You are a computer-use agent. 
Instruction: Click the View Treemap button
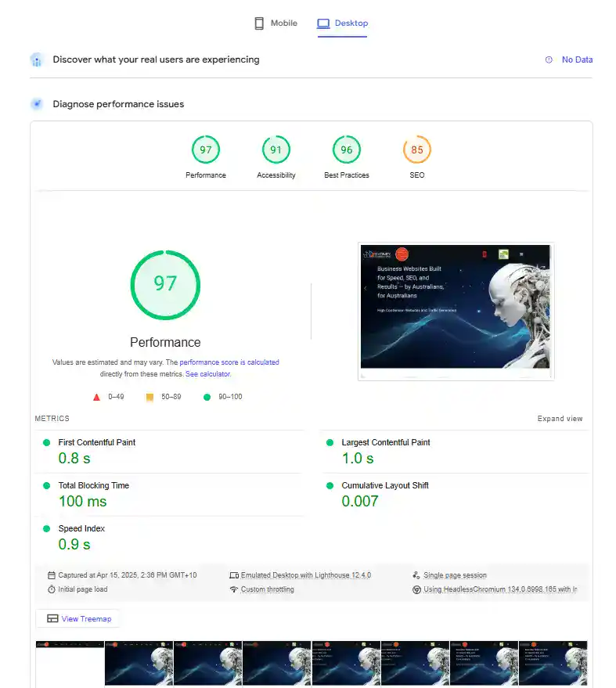[x=78, y=618]
